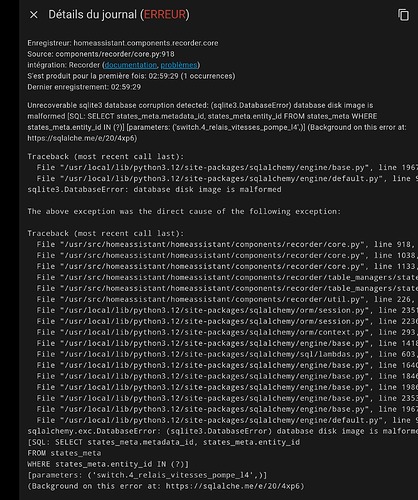Click traceback line for recorder/util.py line 226
The height and width of the screenshot is (500, 418).
pyautogui.click(x=226, y=299)
